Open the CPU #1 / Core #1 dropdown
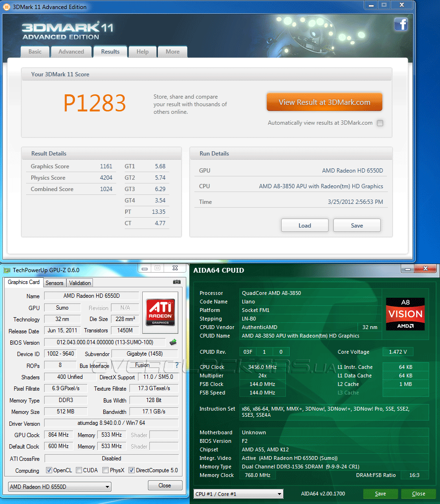The height and width of the screenshot is (504, 440). (x=238, y=494)
